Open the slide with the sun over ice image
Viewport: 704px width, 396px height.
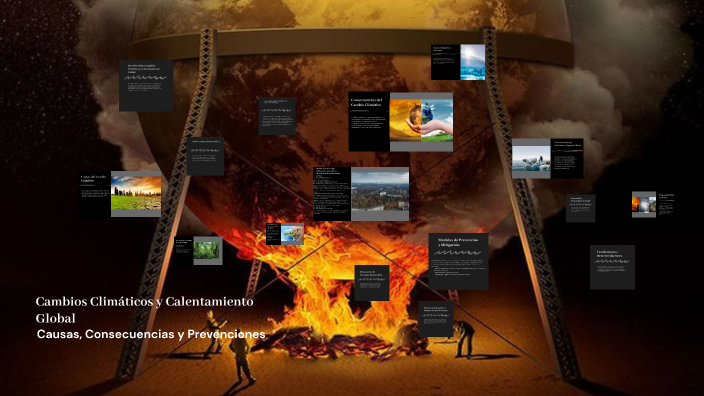click(458, 62)
